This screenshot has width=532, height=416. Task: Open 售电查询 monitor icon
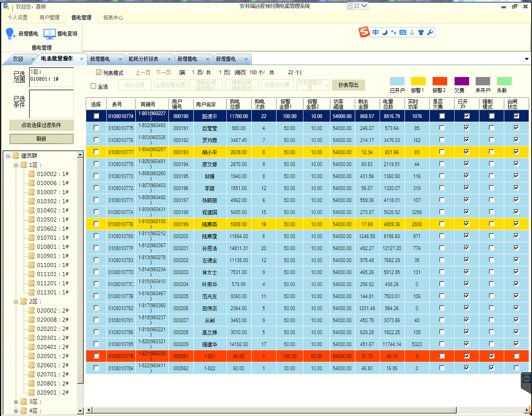(50, 34)
